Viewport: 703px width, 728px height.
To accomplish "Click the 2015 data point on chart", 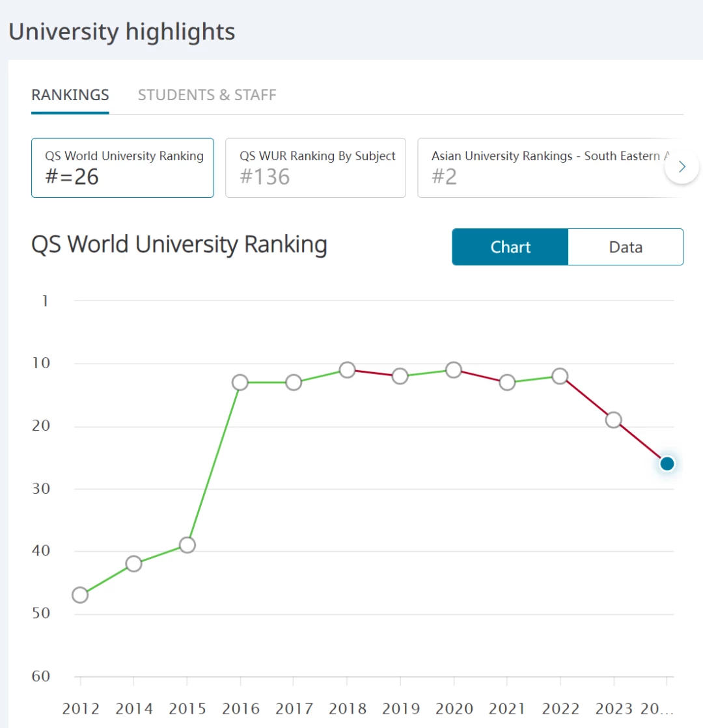I will [x=187, y=545].
